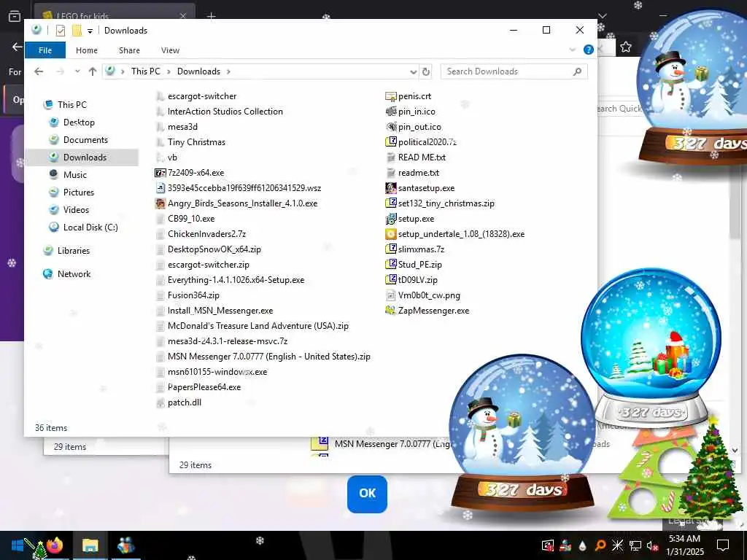Open the Recent locations dropdown arrow

(x=77, y=71)
